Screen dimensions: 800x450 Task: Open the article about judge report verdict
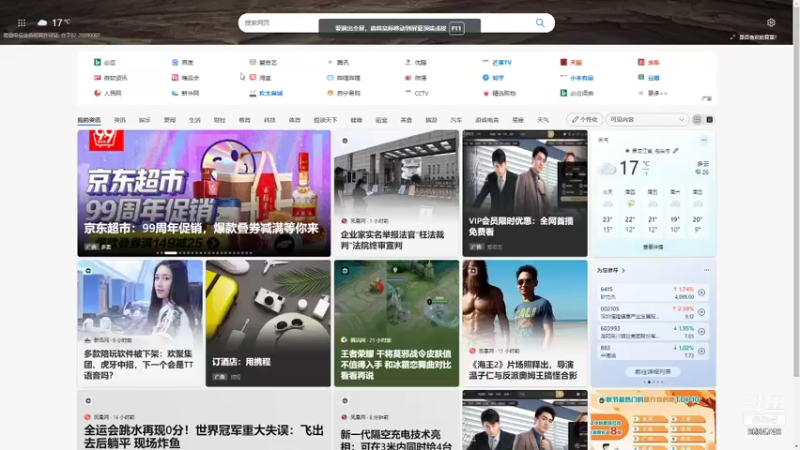[x=396, y=193]
